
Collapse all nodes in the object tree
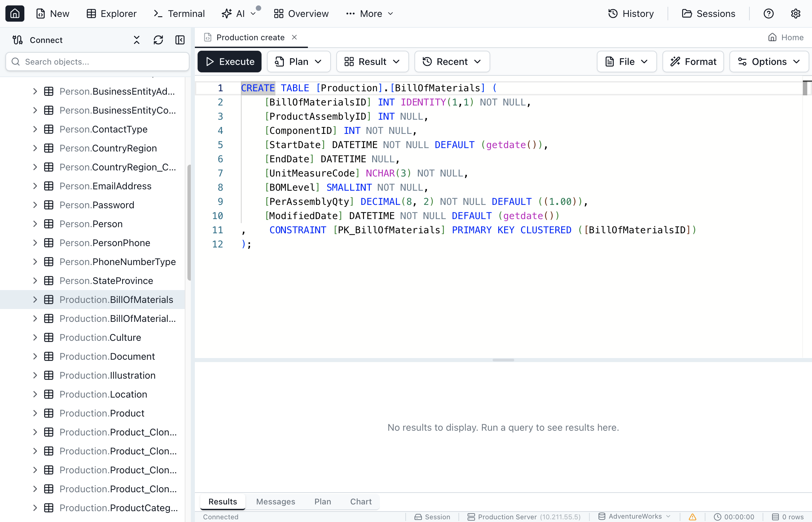click(136, 40)
